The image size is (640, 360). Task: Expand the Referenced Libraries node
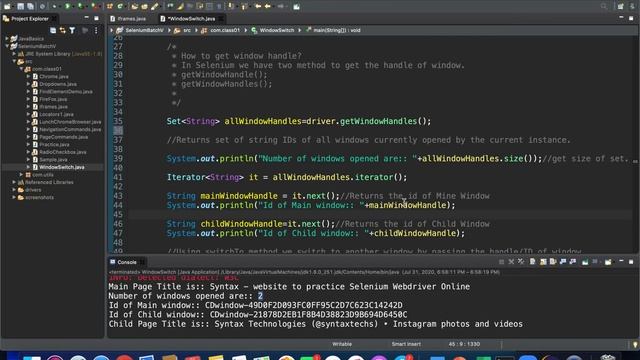[x=14, y=182]
